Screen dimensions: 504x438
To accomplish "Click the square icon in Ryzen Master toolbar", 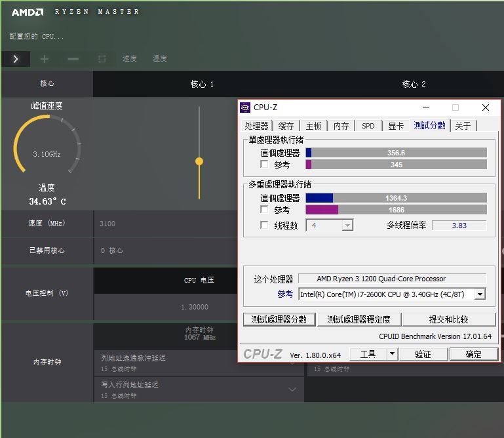I will tap(102, 59).
